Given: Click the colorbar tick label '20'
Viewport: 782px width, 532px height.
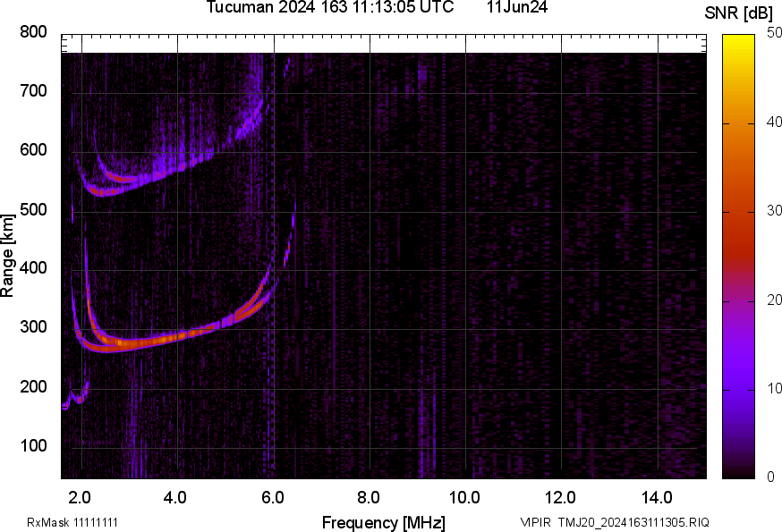Looking at the screenshot, I should 774,300.
